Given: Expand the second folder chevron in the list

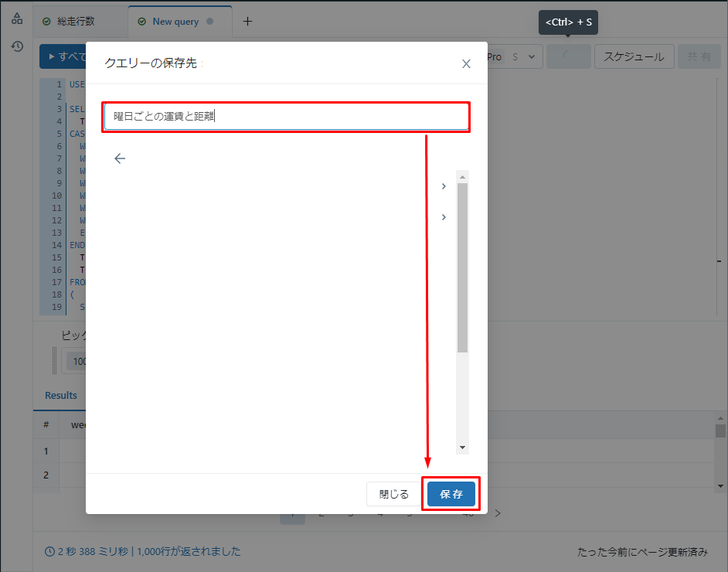Looking at the screenshot, I should pyautogui.click(x=444, y=217).
